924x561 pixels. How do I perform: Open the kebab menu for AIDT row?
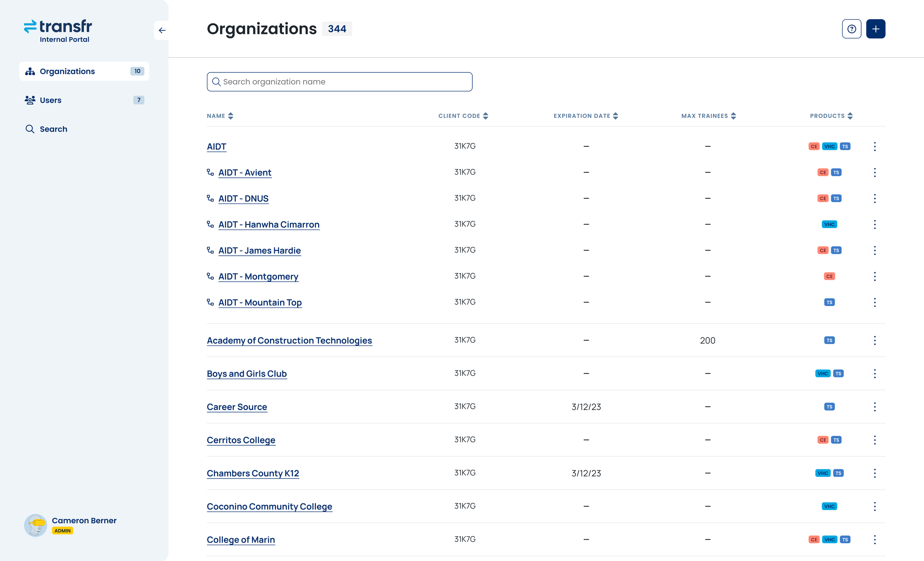click(874, 146)
